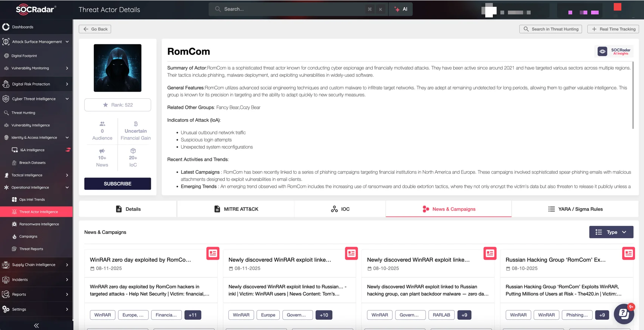
Task: Open the Settings gear in sidebar
Action: (x=6, y=309)
